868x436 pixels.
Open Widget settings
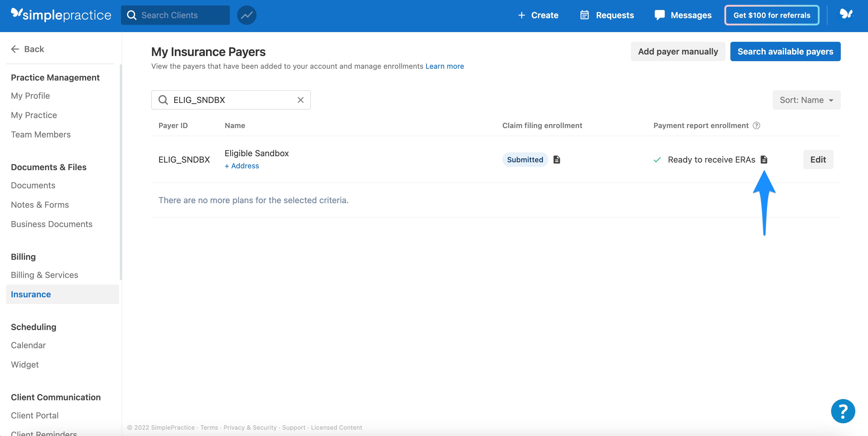[x=24, y=365]
